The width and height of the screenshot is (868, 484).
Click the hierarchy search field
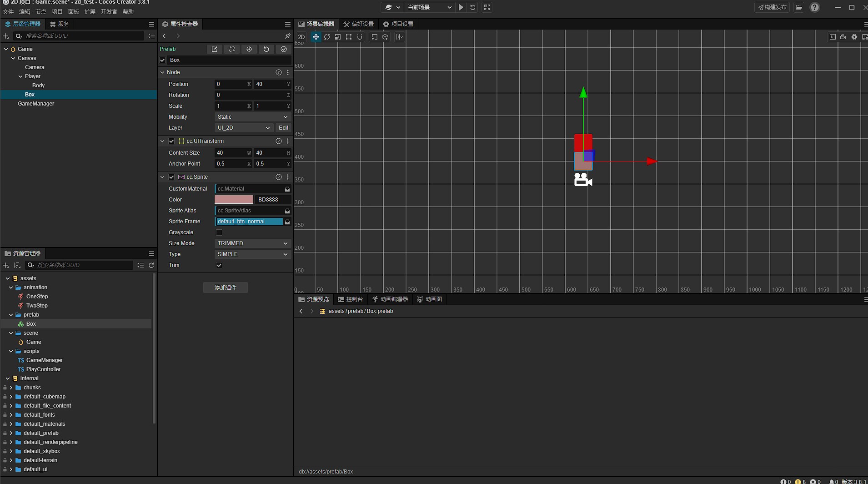click(x=79, y=36)
